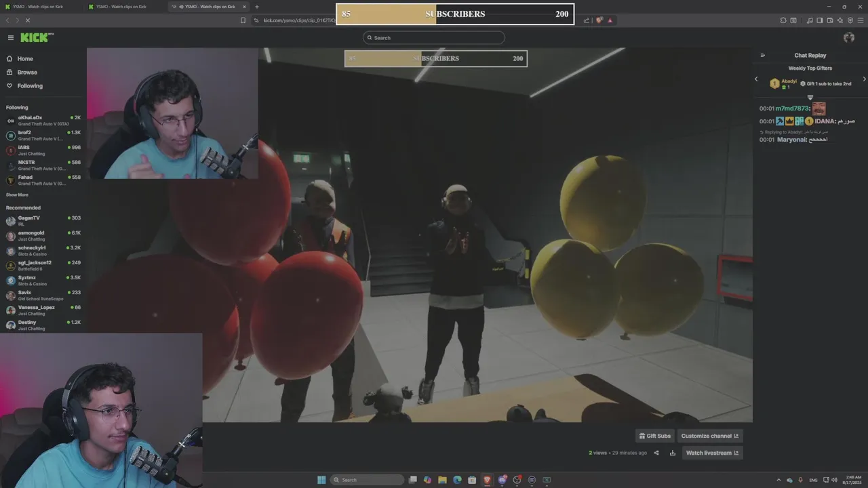Open Brave Wallet icon
The image size is (868, 488).
(x=829, y=20)
